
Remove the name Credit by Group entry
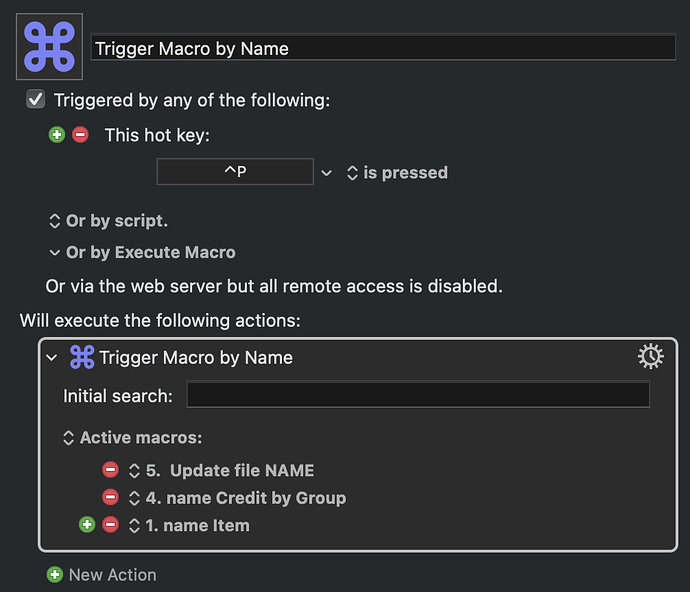tap(110, 497)
